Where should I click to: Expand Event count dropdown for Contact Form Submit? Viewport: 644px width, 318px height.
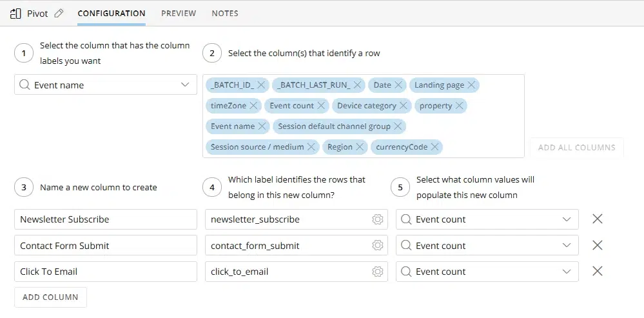point(567,246)
